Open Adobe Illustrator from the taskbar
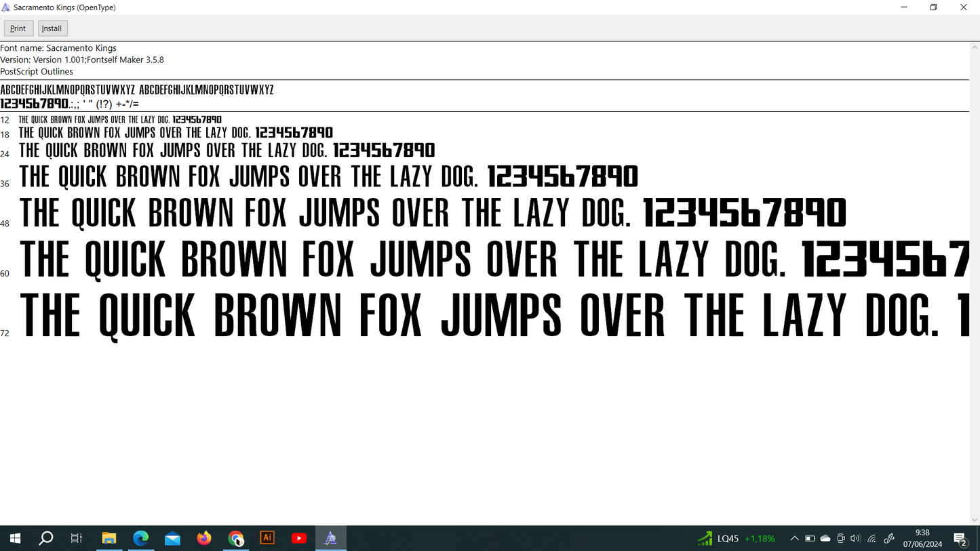980x551 pixels. (267, 538)
